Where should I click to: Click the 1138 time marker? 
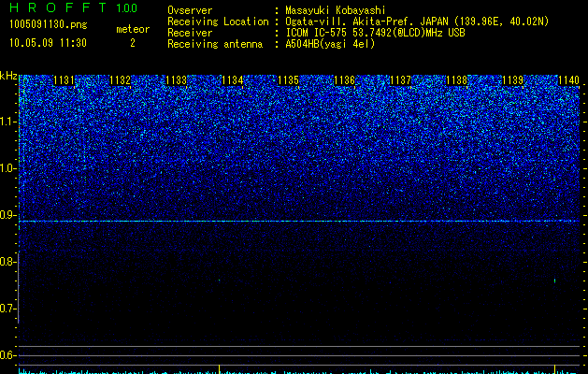tap(456, 80)
